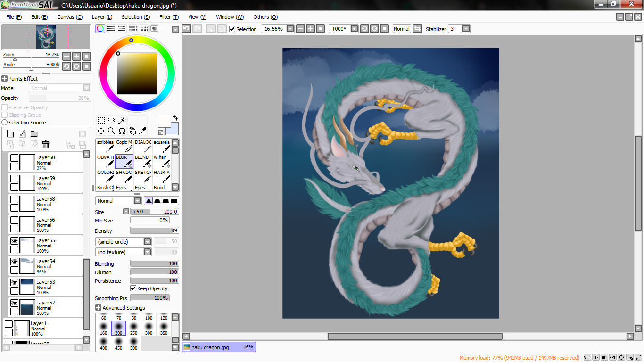Image resolution: width=644 pixels, height=362 pixels.
Task: Hide Layer54 using its eye icon
Action: [x=14, y=261]
